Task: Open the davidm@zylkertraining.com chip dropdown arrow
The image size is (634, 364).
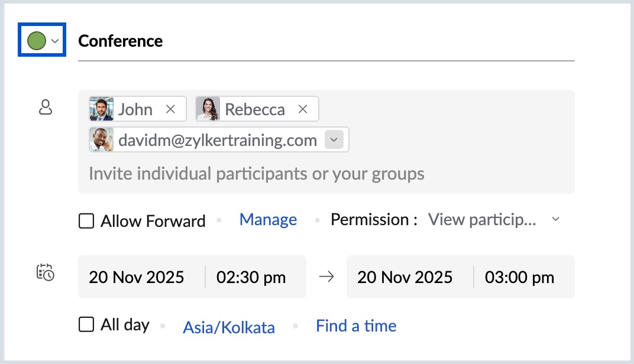Action: click(x=334, y=140)
